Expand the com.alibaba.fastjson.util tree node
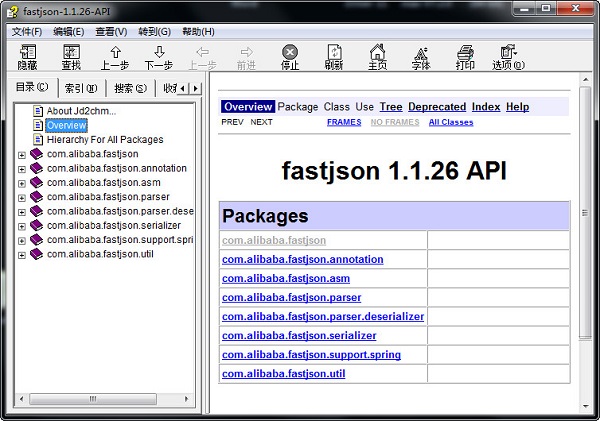 tap(22, 255)
